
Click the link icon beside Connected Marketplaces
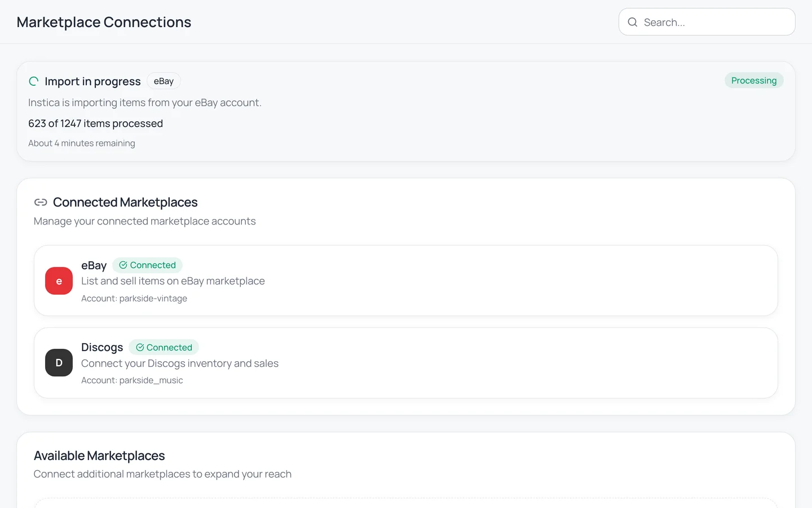click(41, 202)
